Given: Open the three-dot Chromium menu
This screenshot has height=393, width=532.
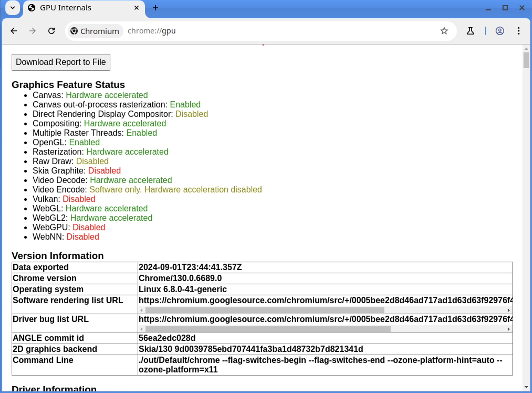Looking at the screenshot, I should coord(519,31).
